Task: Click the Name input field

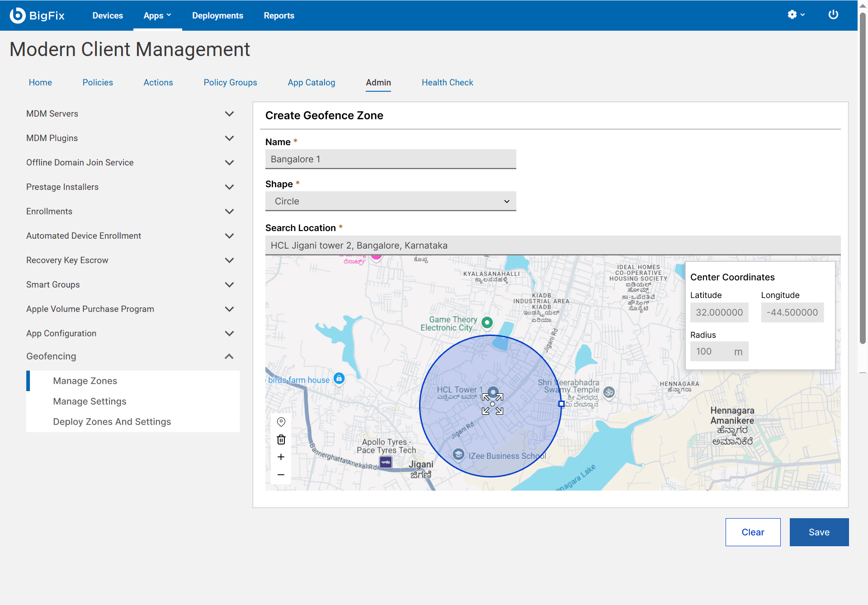Action: pos(391,159)
